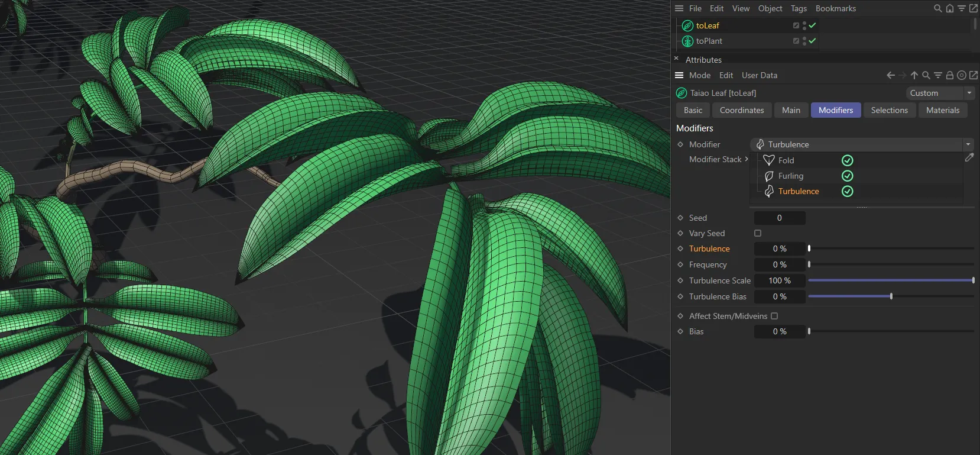Switch to Coordinates tab
Screen dimensions: 980x455
tap(742, 110)
